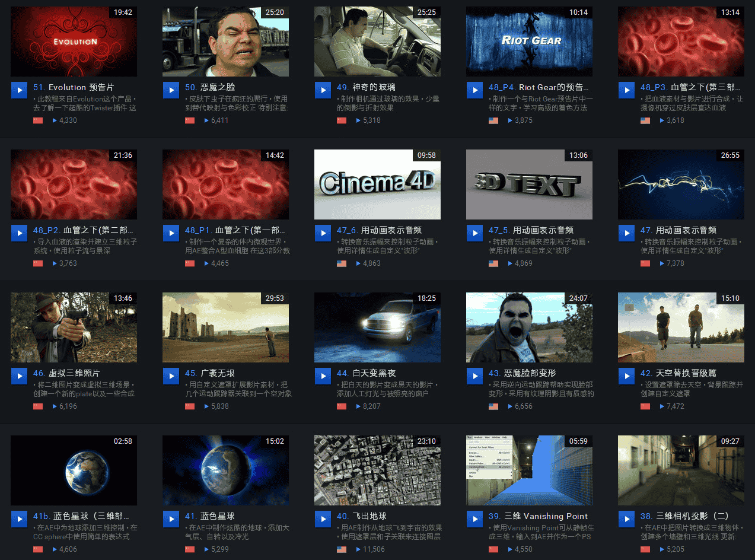Viewport: 755px width, 560px height.
Task: Open the 48_P1. 血管之下 (第一部分) title link
Action: coord(235,230)
